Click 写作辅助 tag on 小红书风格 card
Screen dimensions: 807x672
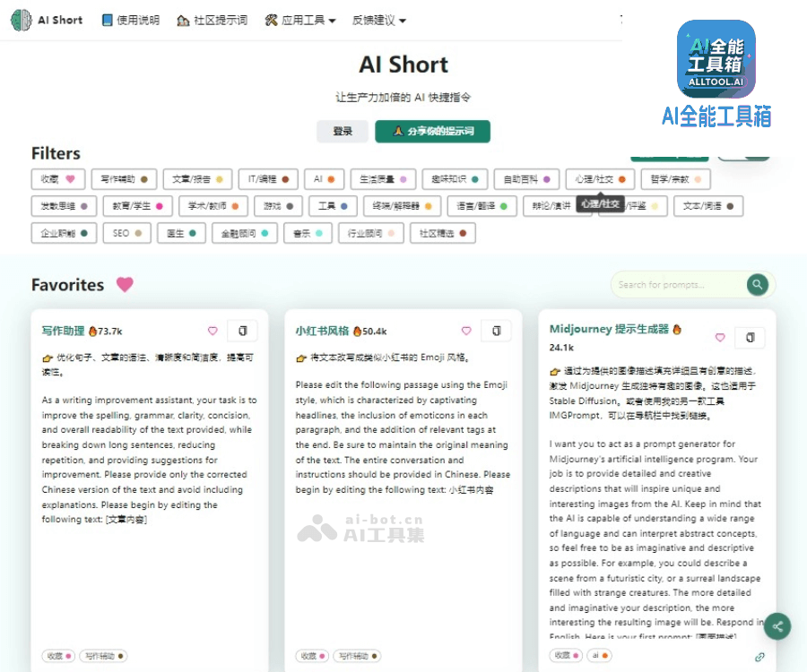coord(357,656)
